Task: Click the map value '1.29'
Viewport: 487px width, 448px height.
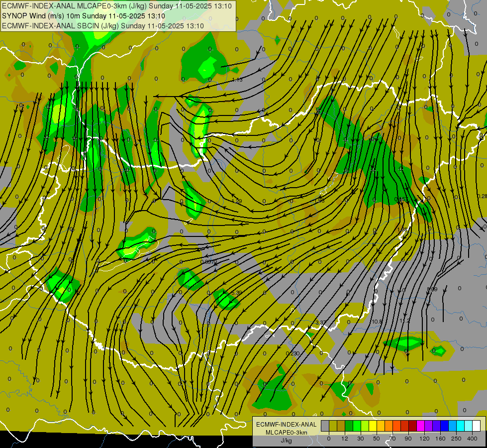Action: point(237,201)
